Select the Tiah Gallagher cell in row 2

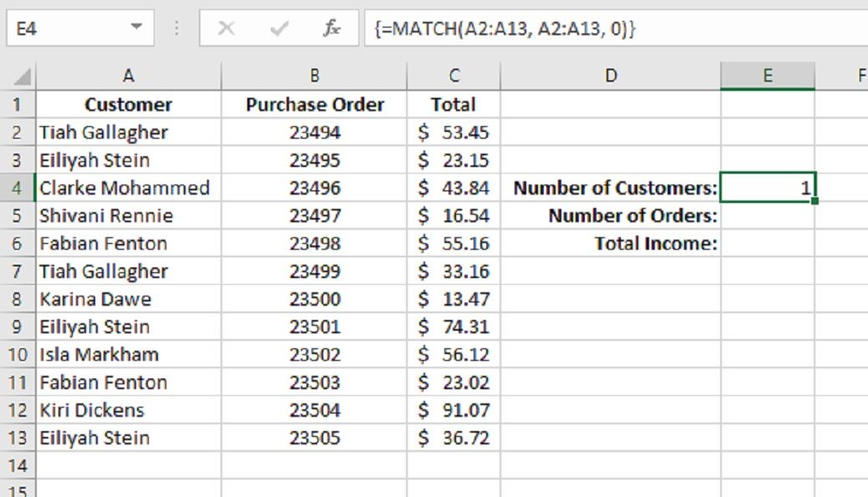point(129,132)
